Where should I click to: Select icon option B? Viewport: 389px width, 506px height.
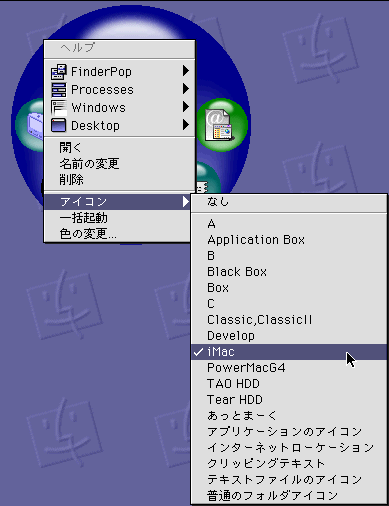tap(289, 256)
